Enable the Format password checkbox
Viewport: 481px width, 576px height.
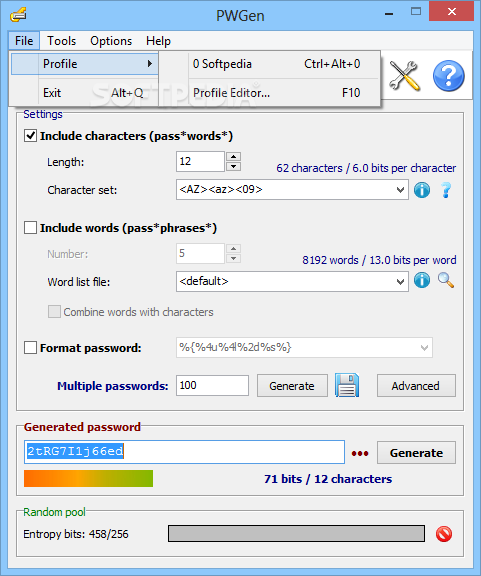tap(30, 347)
